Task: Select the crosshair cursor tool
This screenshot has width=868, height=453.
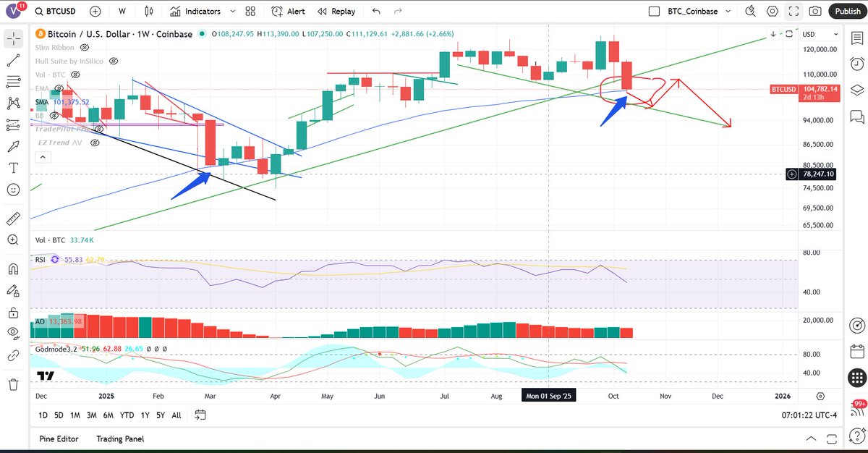Action: point(13,38)
